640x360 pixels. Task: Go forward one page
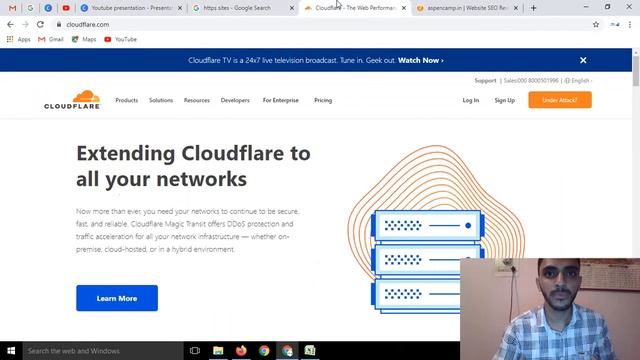click(x=25, y=24)
